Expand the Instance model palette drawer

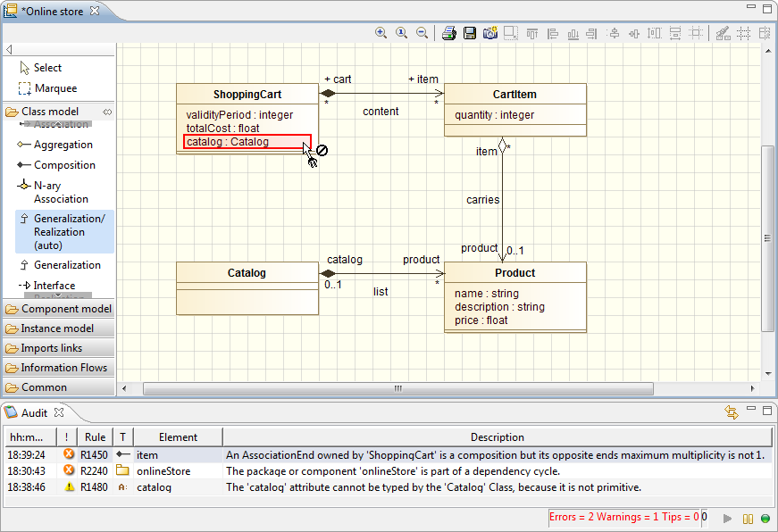click(57, 328)
